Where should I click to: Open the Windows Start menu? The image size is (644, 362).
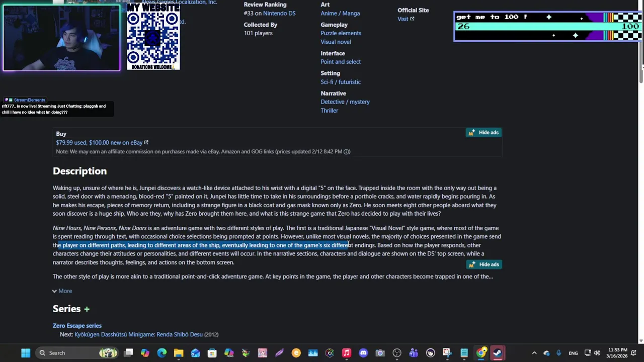point(26,353)
